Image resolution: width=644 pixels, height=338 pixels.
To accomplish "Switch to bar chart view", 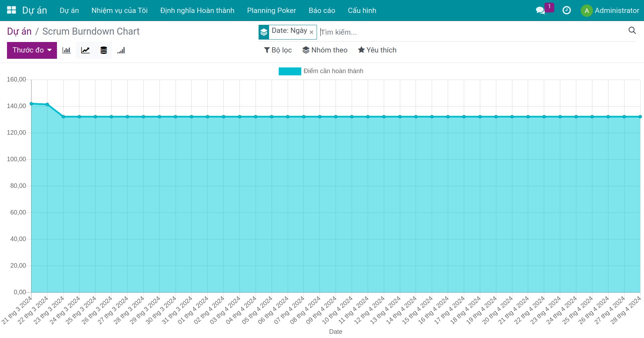I will tap(66, 50).
